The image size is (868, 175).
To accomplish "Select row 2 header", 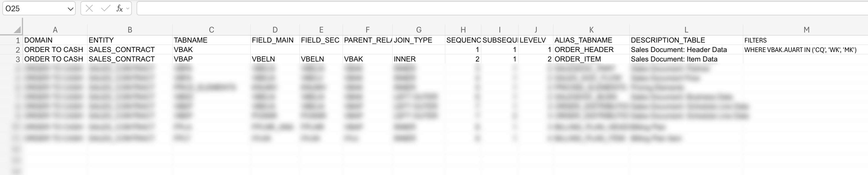I will 17,50.
